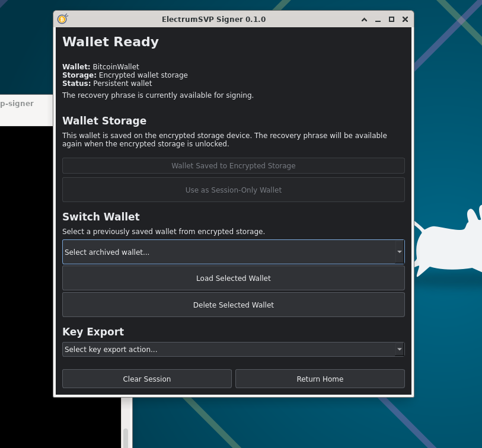This screenshot has width=482, height=448.
Task: Close the ElectrumSVP Signer window
Action: (x=405, y=20)
